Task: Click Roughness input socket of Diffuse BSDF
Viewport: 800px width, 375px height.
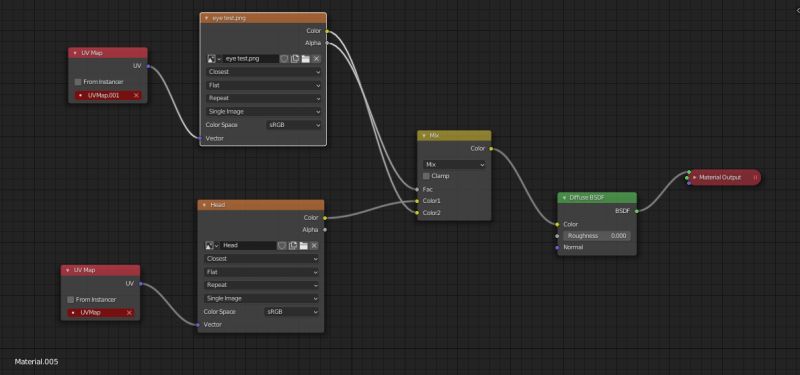Action: click(558, 236)
